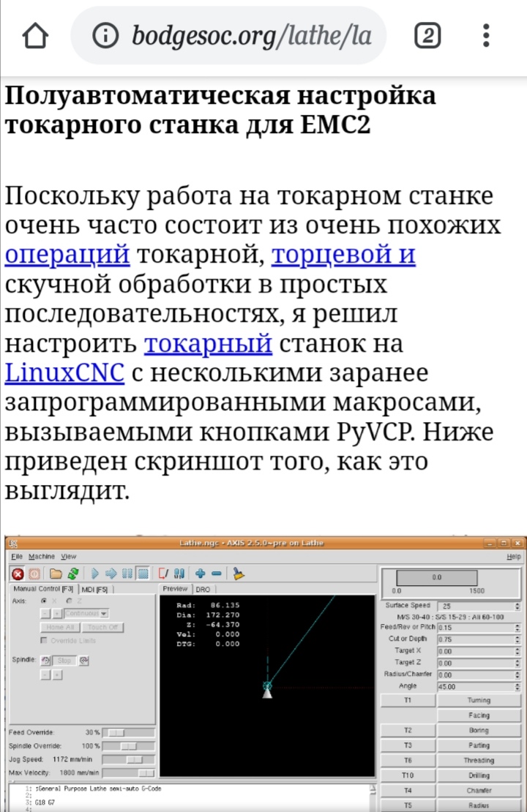The image size is (527, 812).
Task: Click the Turning macro button
Action: click(x=479, y=700)
